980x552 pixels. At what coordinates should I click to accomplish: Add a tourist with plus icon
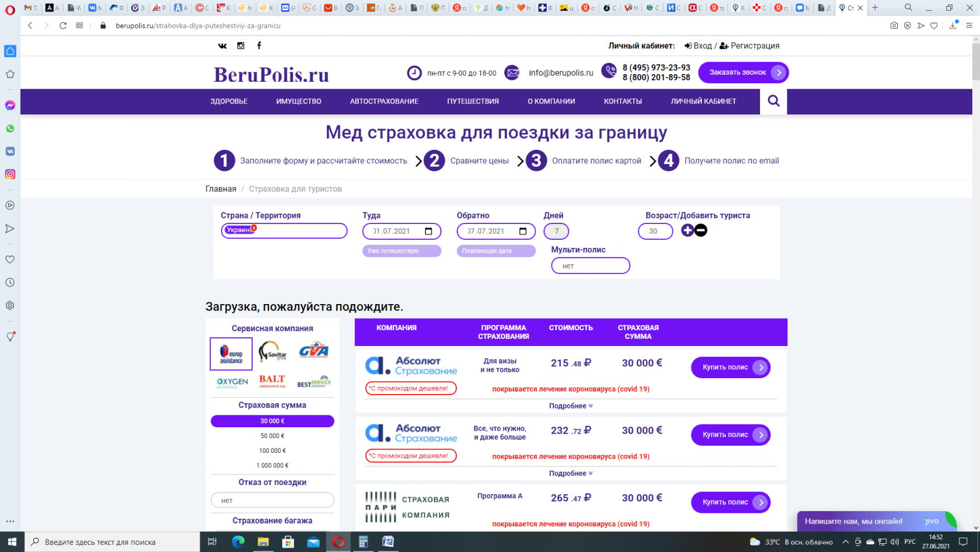[x=688, y=230]
